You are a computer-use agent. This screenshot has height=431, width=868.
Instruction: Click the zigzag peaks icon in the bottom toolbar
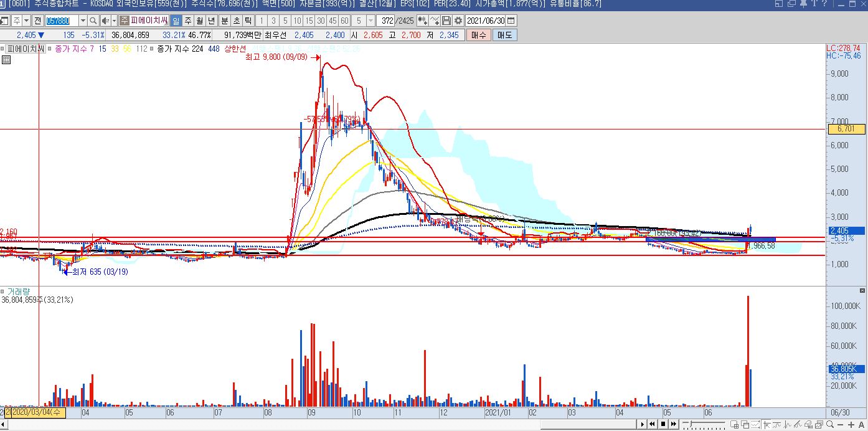[x=788, y=424]
